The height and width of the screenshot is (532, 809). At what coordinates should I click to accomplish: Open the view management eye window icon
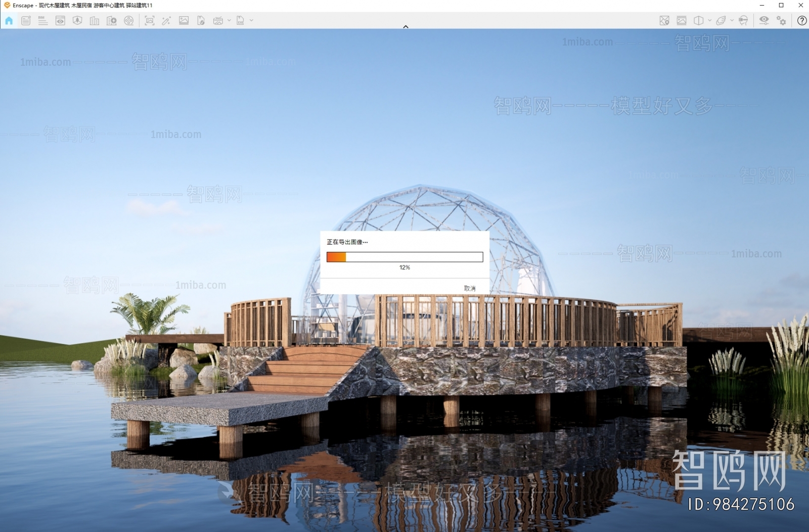pyautogui.click(x=60, y=21)
